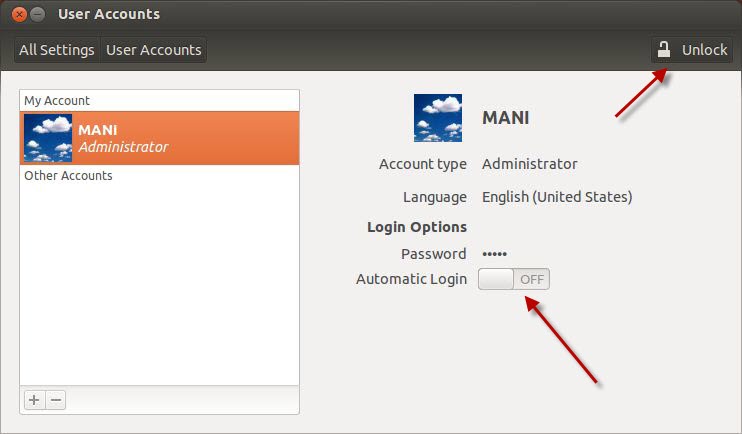Open the English (United States) language selector

[x=557, y=197]
